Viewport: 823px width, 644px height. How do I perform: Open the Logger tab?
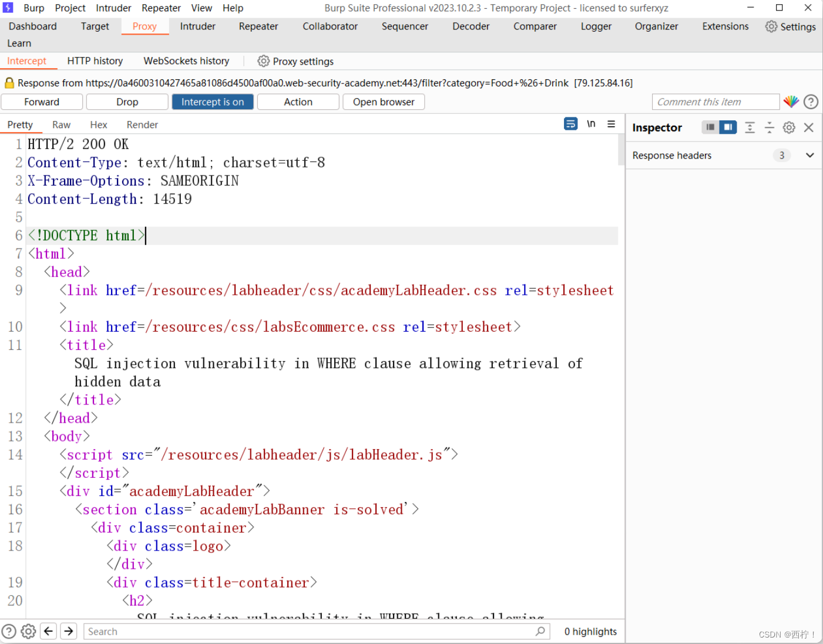tap(596, 26)
